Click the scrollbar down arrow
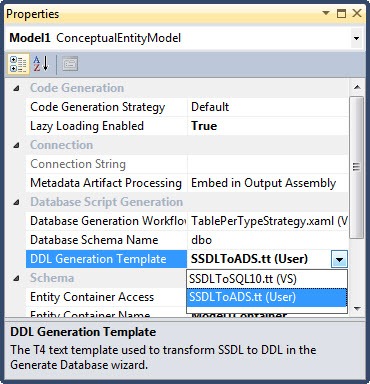Screen dimensions: 370x384 357,309
